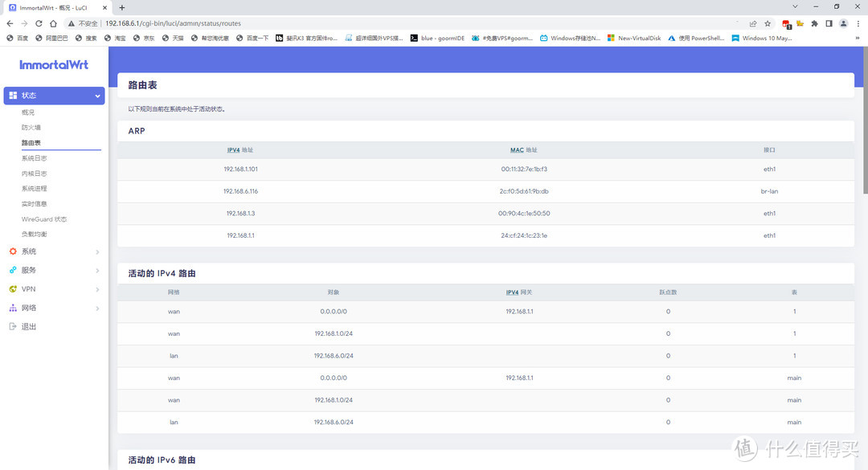Open the Chrome three-dot menu
Image resolution: width=868 pixels, height=470 pixels.
[x=858, y=23]
